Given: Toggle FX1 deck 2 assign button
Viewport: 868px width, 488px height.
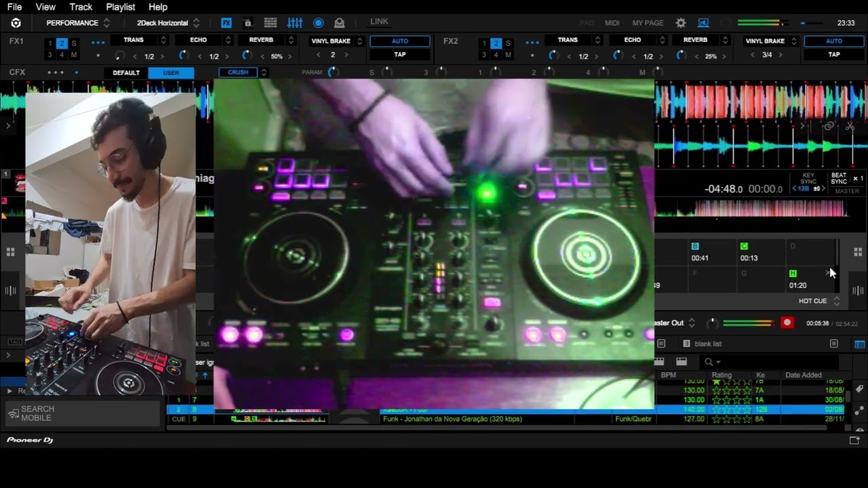Looking at the screenshot, I should point(62,43).
